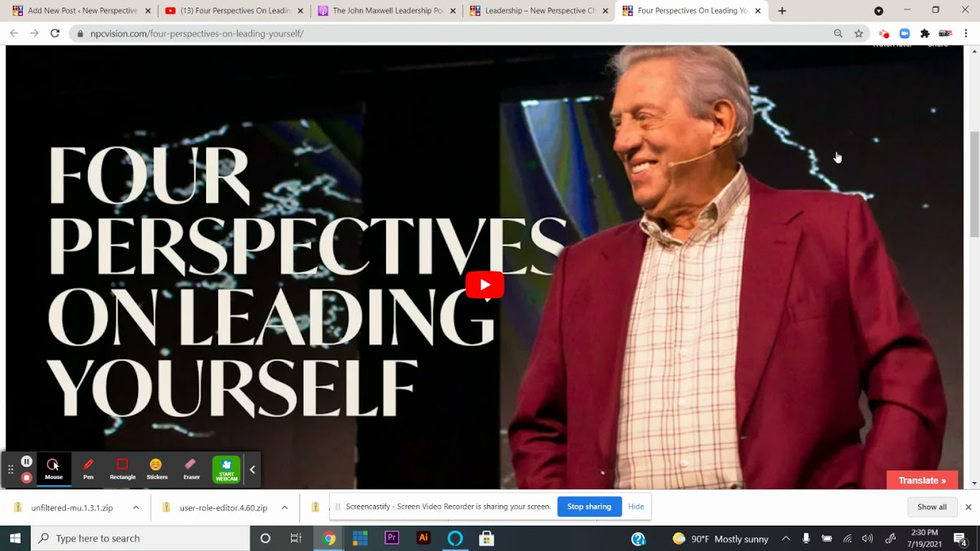Open the Zoom extension icon
The height and width of the screenshot is (551, 980).
[x=904, y=33]
